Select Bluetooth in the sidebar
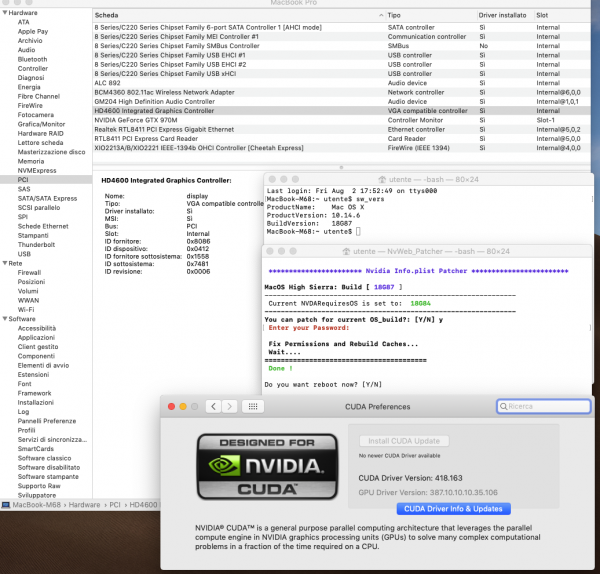 click(x=33, y=59)
